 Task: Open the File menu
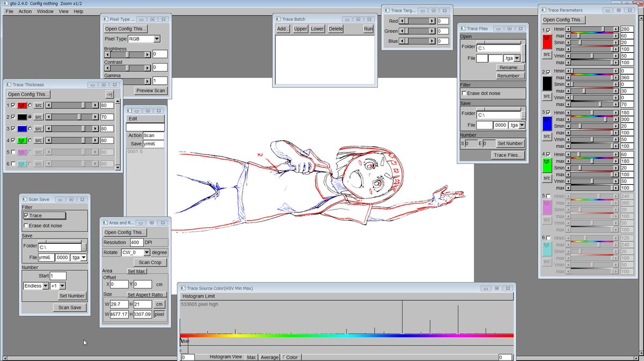tap(9, 11)
